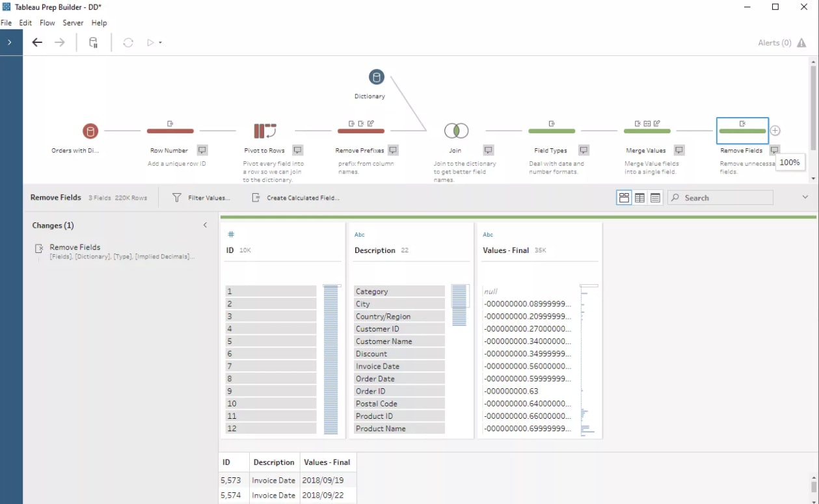Open the Remove Prefixes description icon
819x504 pixels.
[x=393, y=150]
